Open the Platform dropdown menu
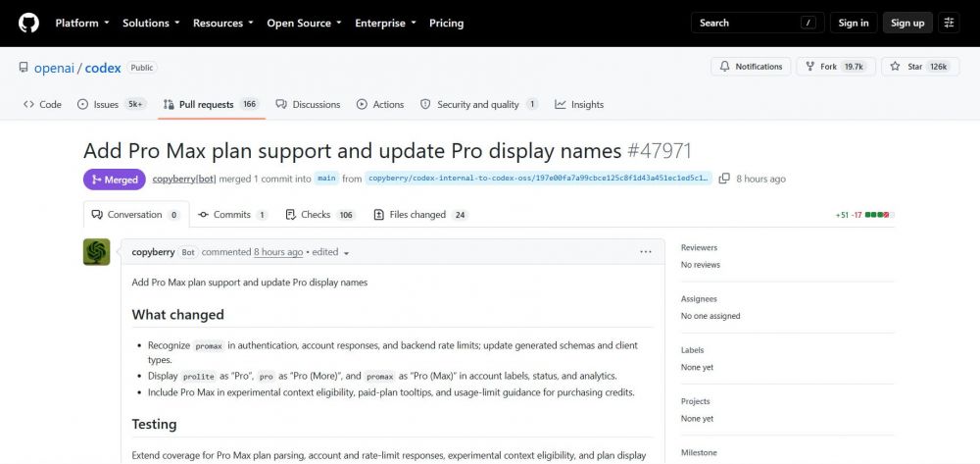This screenshot has width=980, height=464. [x=82, y=24]
